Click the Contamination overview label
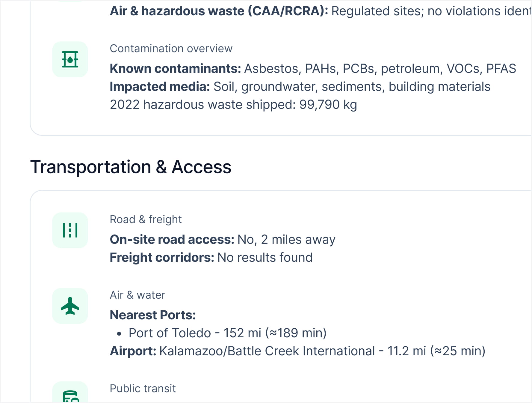Screen dimensions: 532x403 click(171, 49)
